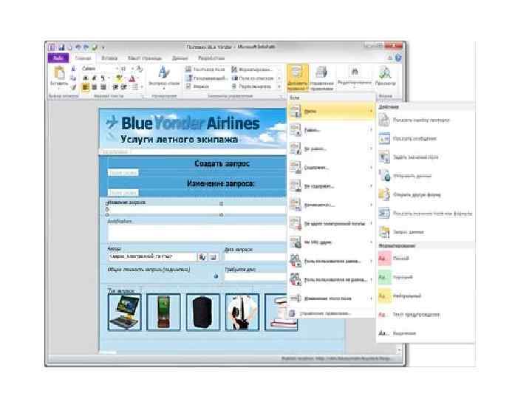Select the Роль пользователя не равна condition
This screenshot has width=532, height=399.
[331, 279]
